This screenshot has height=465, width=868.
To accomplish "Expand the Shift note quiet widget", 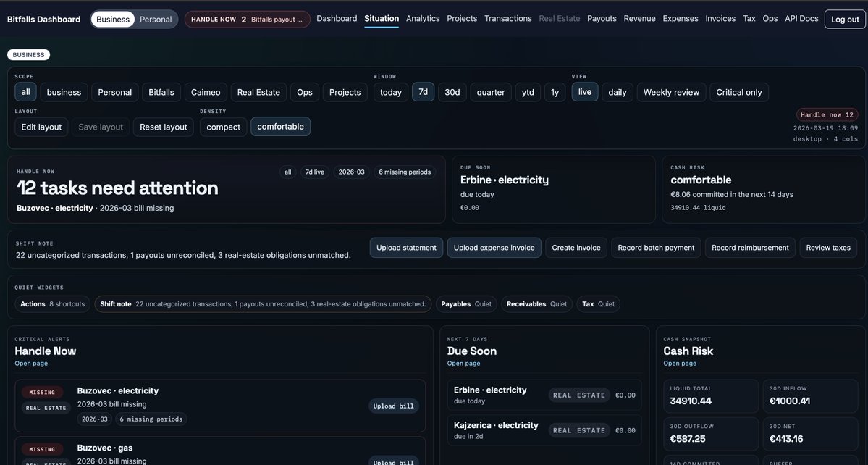I will coord(263,304).
